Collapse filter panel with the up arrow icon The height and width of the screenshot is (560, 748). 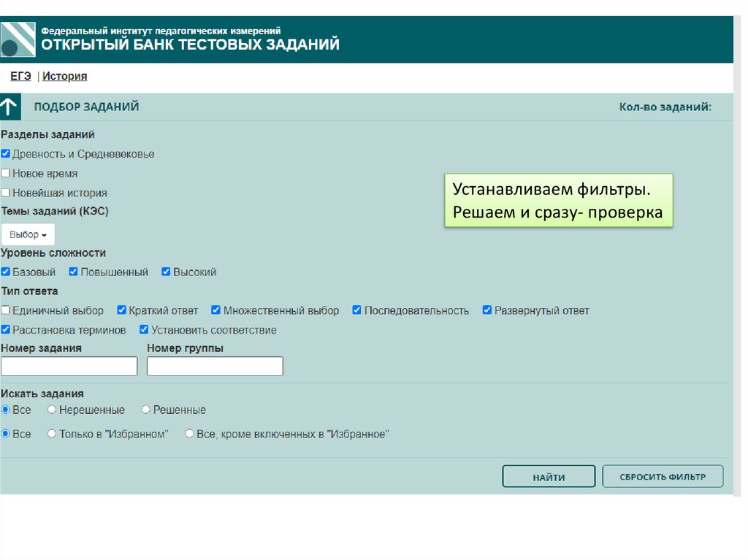(x=10, y=107)
